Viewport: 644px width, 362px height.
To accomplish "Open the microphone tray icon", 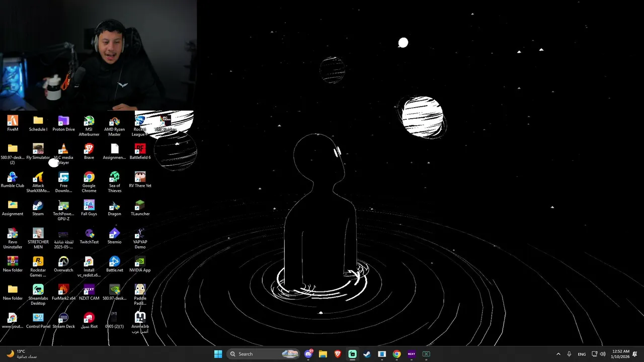I will coord(569,354).
